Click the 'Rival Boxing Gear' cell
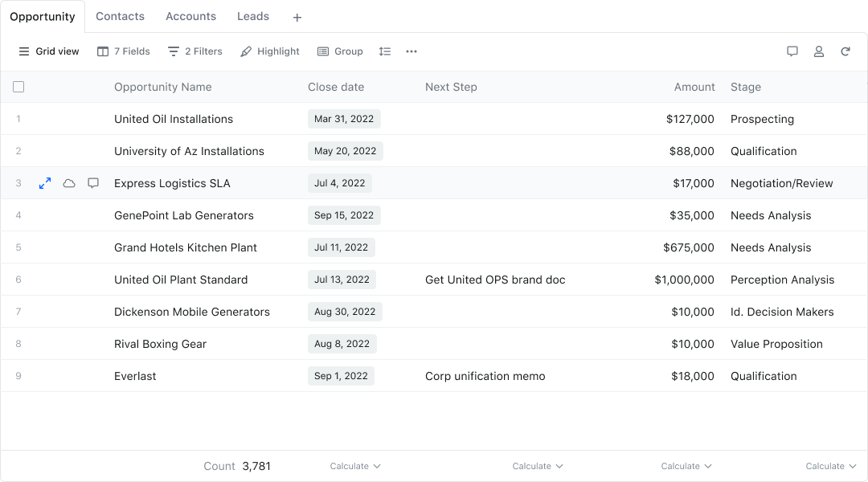The height and width of the screenshot is (482, 868). click(x=160, y=344)
